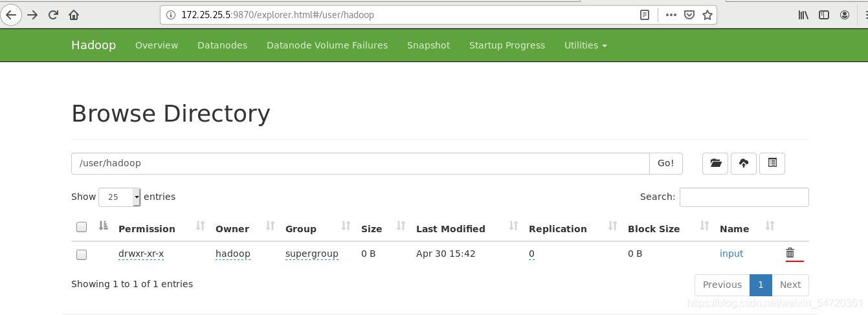Viewport: 868px width, 315px height.
Task: Click group supergroup in input row
Action: pyautogui.click(x=312, y=254)
